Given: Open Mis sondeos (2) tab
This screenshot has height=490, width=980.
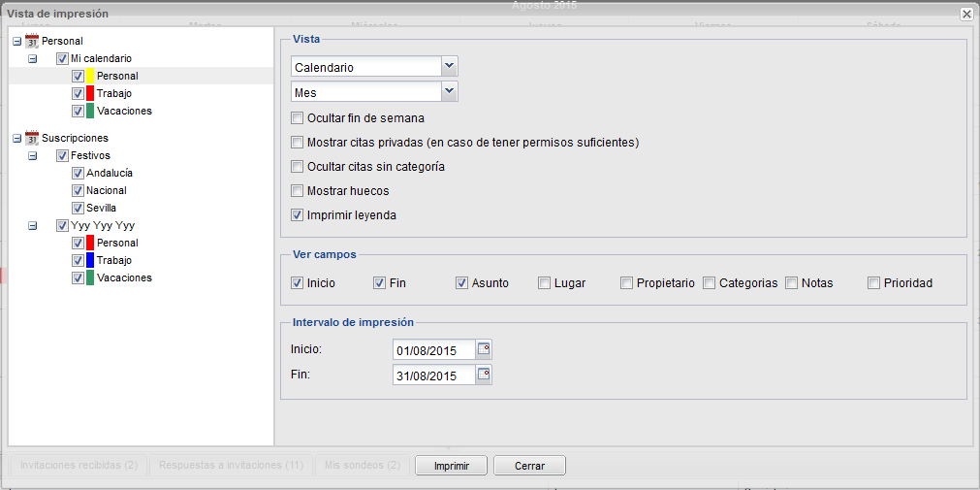Looking at the screenshot, I should click(x=363, y=466).
